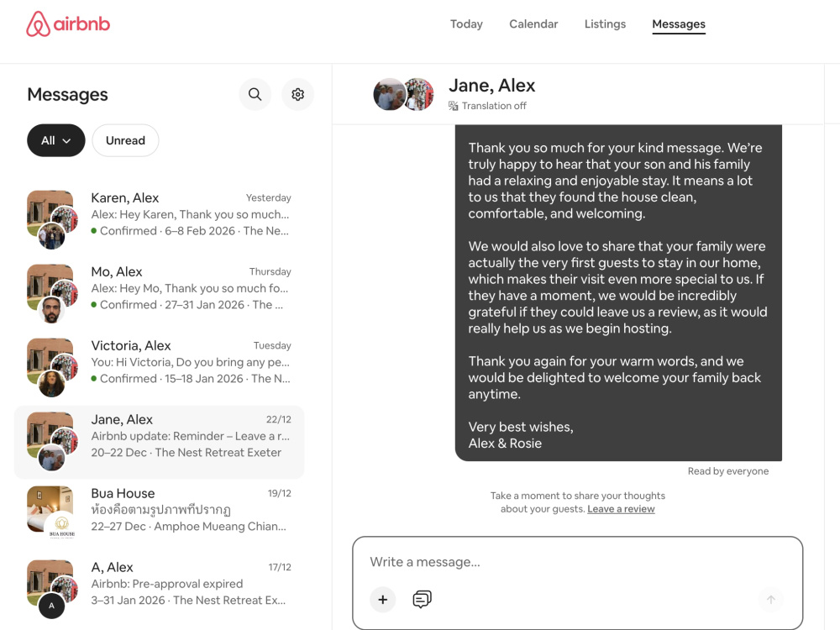Image resolution: width=840 pixels, height=630 pixels.
Task: Click the send arrow button
Action: 771,600
